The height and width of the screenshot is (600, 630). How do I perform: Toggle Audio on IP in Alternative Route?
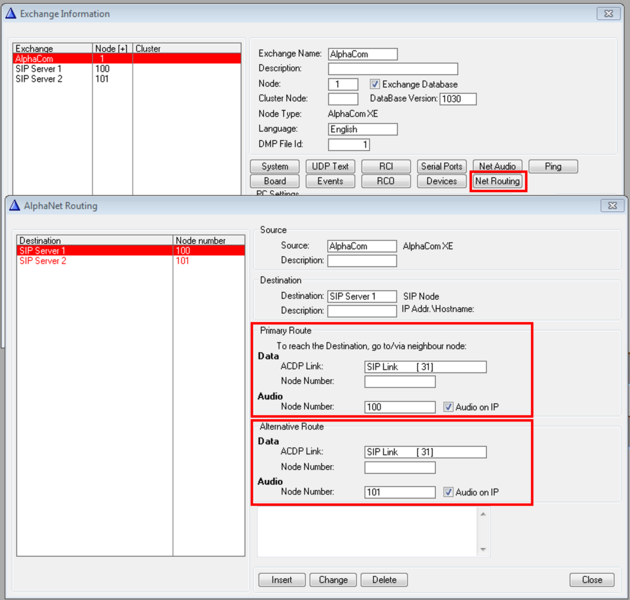pos(448,492)
